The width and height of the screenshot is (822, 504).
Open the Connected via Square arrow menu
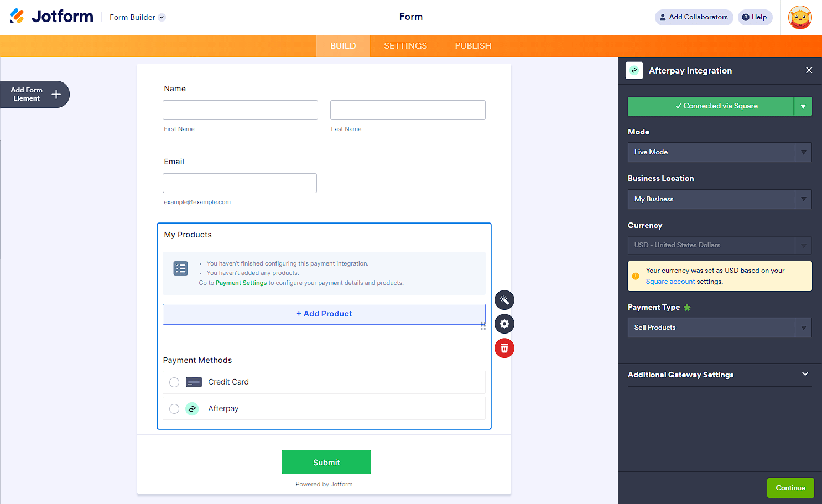(x=803, y=106)
